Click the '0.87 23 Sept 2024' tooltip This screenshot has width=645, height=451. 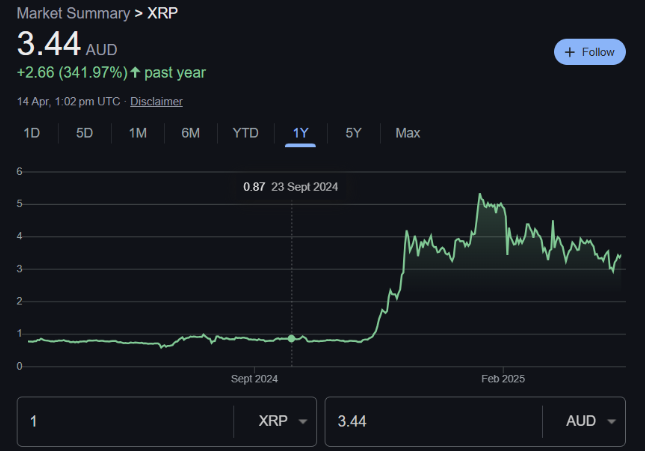click(x=290, y=187)
